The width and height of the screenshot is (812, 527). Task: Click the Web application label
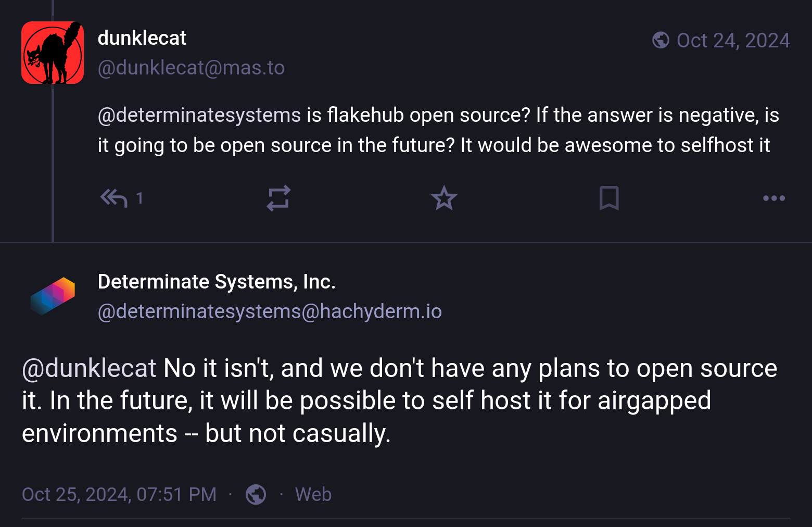[x=313, y=494]
